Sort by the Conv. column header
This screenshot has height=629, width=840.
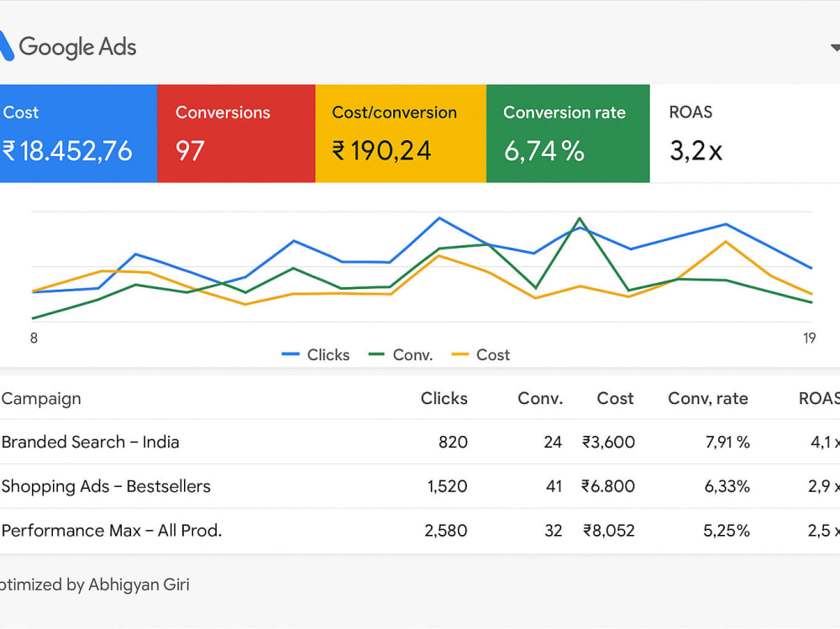point(540,398)
